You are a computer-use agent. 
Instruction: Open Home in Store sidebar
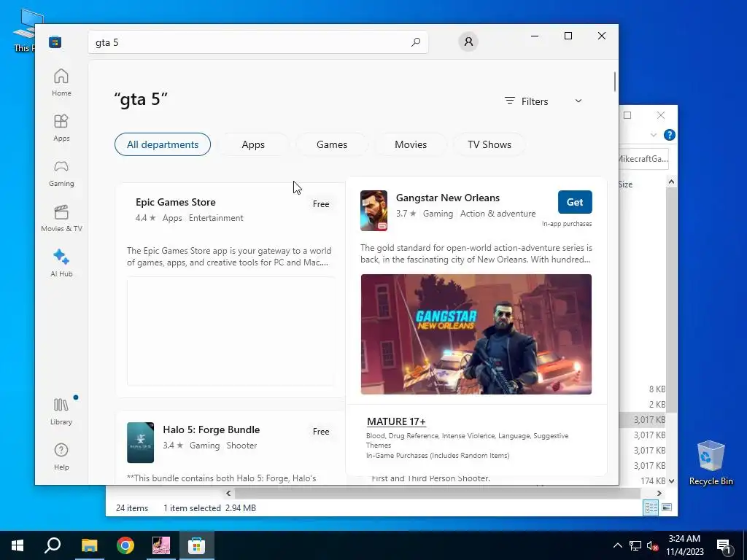61,82
